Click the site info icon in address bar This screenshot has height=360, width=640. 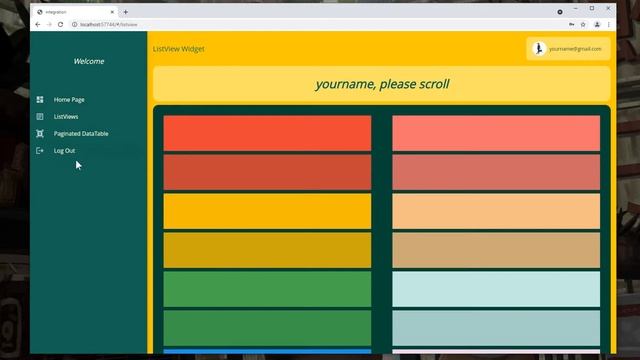(x=74, y=24)
